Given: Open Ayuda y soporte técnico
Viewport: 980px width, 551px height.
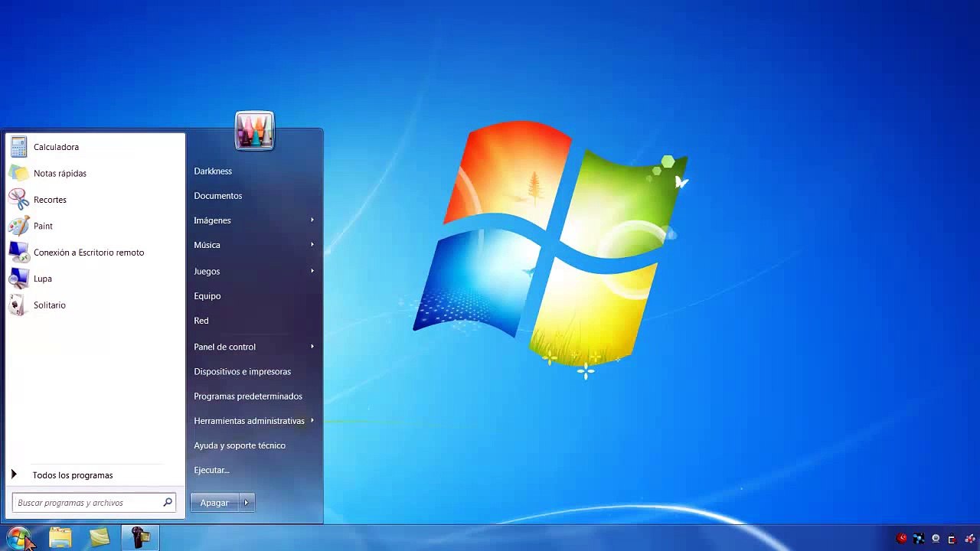Looking at the screenshot, I should [x=240, y=445].
